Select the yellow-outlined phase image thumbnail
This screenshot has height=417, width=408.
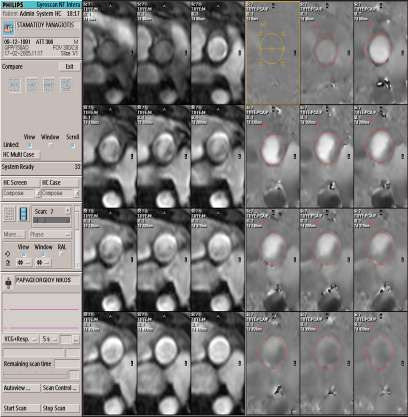pos(272,53)
